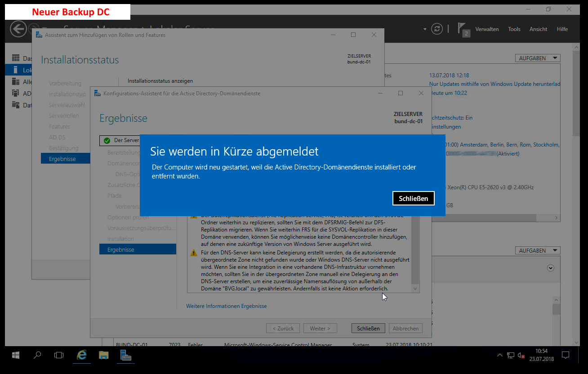The width and height of the screenshot is (588, 374).
Task: Open the lower AUFGABEN dropdown
Action: (538, 250)
